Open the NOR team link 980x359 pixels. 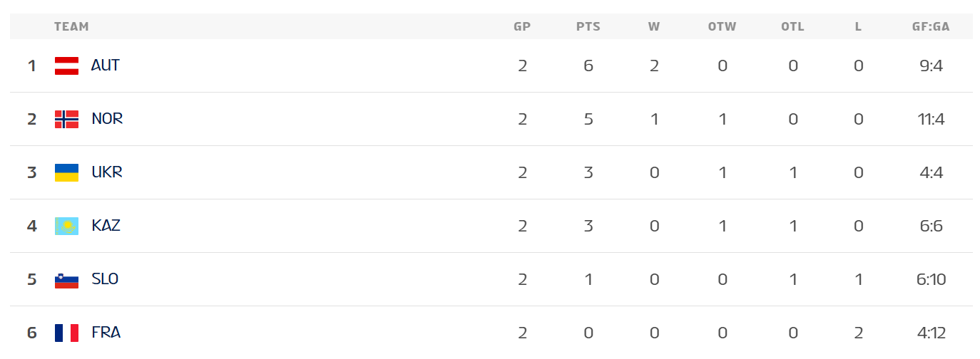pos(107,119)
